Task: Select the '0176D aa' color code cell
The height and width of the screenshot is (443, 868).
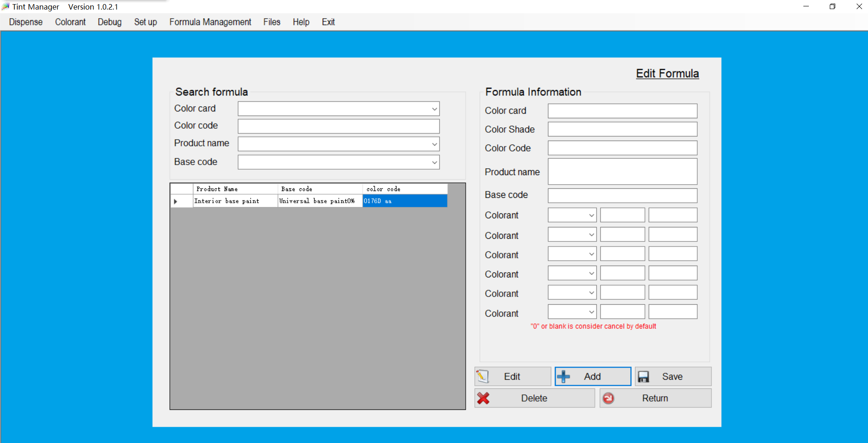Action: (x=405, y=201)
